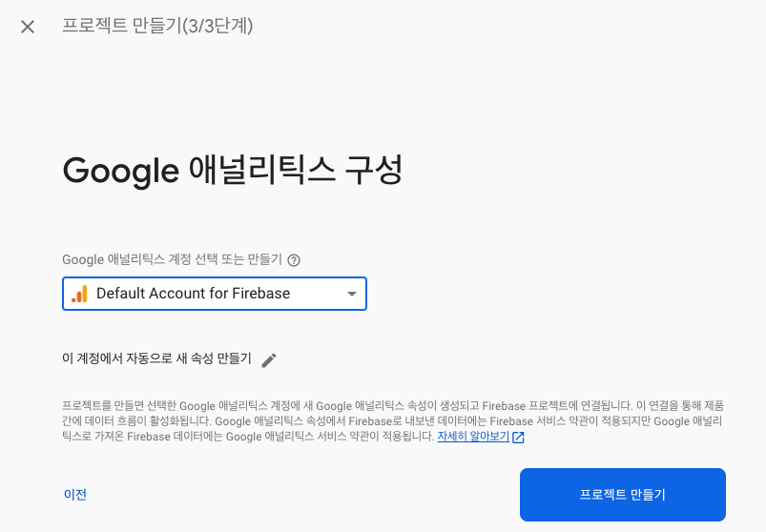The width and height of the screenshot is (766, 532).
Task: Click the 프로젝트 만들기(3/3단계) title text
Action: [157, 26]
